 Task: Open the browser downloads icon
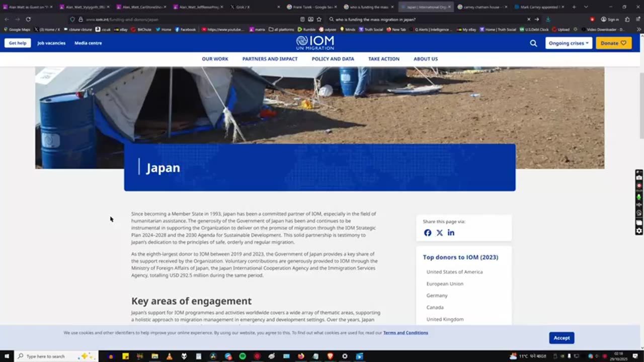click(x=548, y=19)
